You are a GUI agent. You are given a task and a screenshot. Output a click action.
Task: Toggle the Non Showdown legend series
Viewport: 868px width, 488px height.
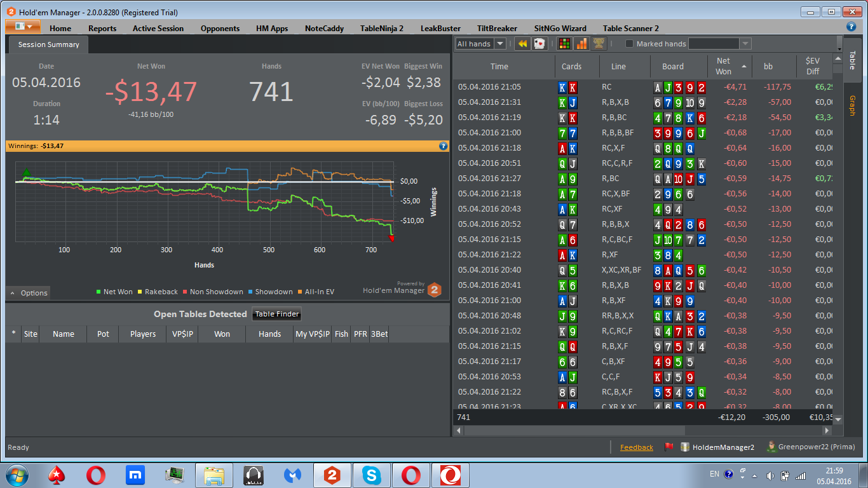213,292
